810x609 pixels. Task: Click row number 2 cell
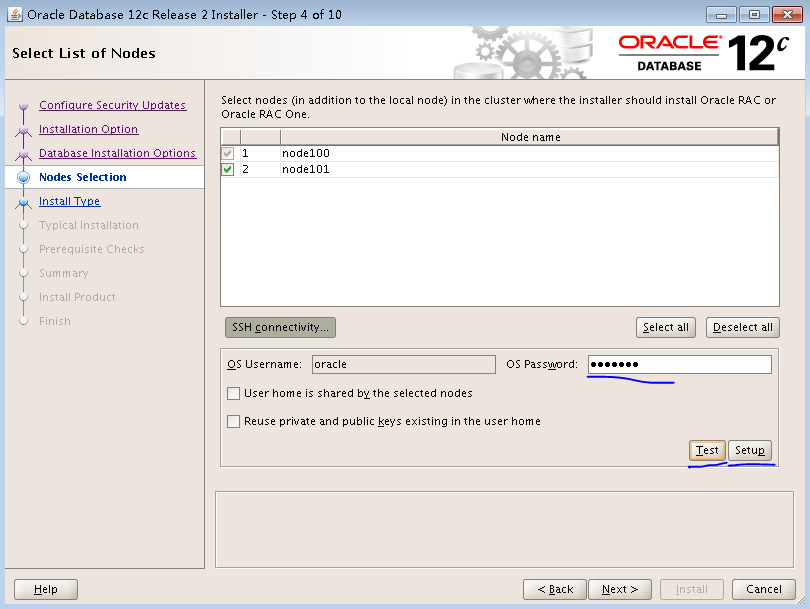tap(260, 169)
